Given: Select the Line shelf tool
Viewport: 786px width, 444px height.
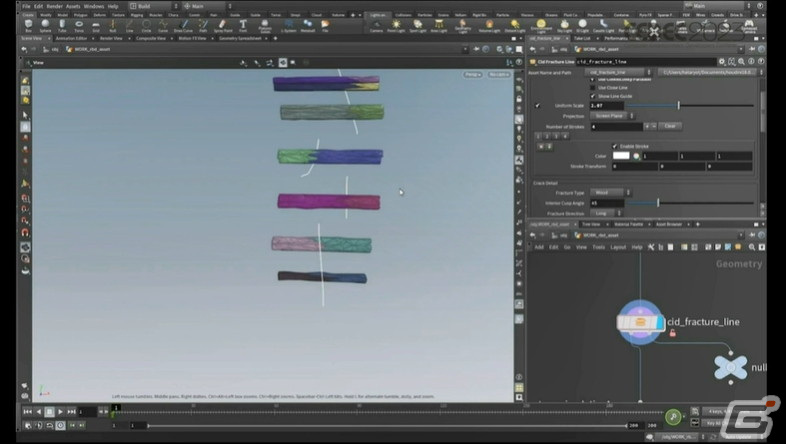Looking at the screenshot, I should tap(129, 25).
